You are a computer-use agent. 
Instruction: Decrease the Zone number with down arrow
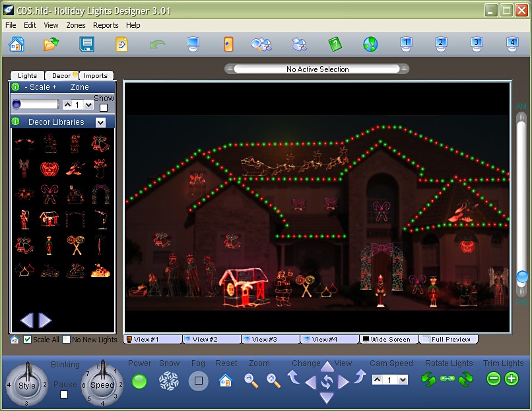(88, 104)
